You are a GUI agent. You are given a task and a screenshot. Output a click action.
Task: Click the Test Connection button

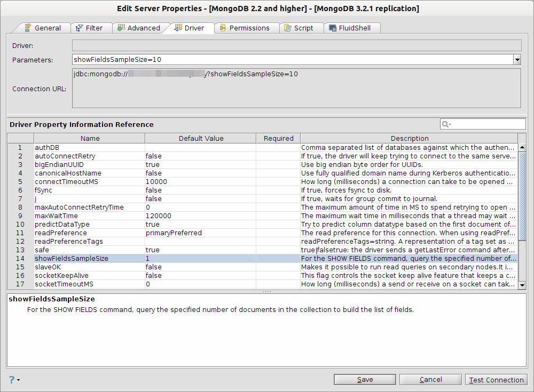click(x=496, y=379)
